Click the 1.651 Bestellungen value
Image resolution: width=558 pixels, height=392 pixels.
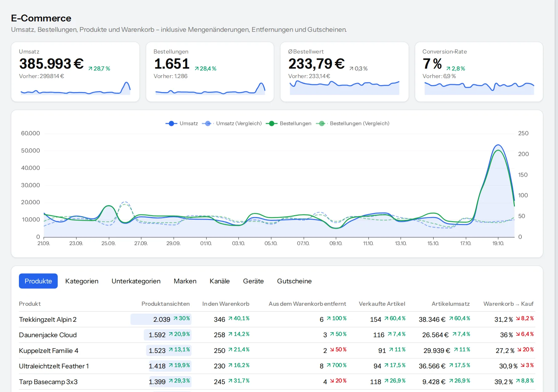(172, 64)
